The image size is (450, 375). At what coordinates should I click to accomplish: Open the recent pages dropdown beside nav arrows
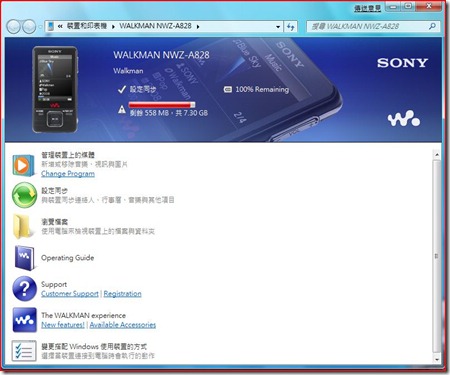point(40,27)
